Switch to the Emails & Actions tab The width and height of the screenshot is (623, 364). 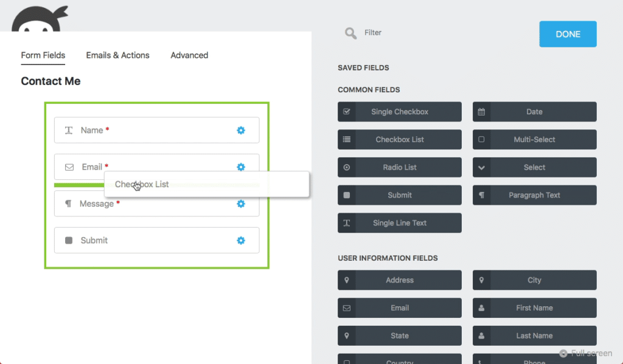click(x=117, y=55)
